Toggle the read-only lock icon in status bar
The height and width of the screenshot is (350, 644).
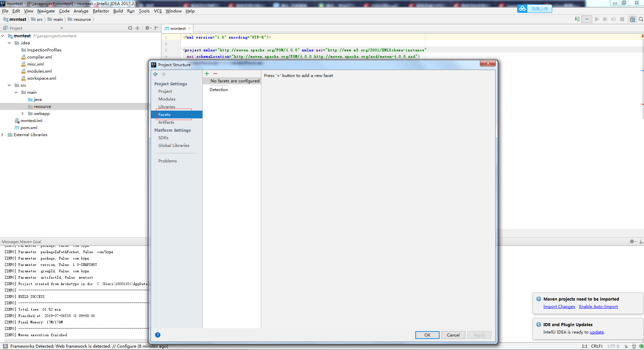[626, 346]
